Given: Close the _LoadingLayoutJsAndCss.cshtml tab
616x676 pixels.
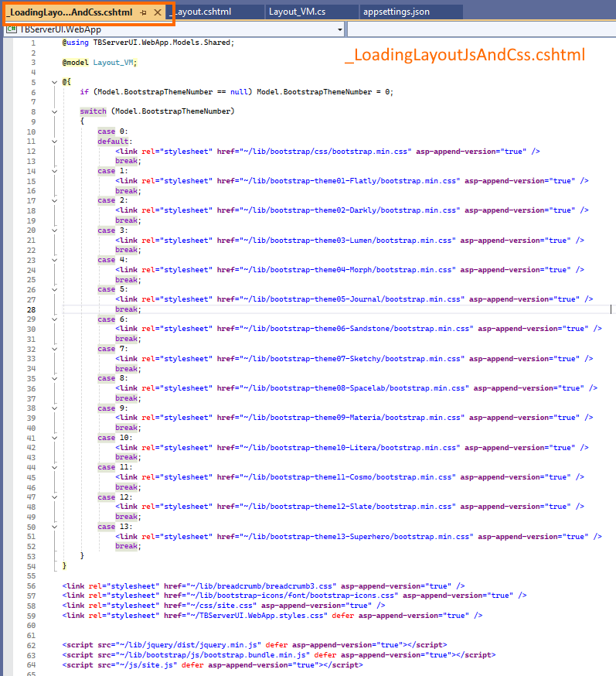Looking at the screenshot, I should 158,12.
